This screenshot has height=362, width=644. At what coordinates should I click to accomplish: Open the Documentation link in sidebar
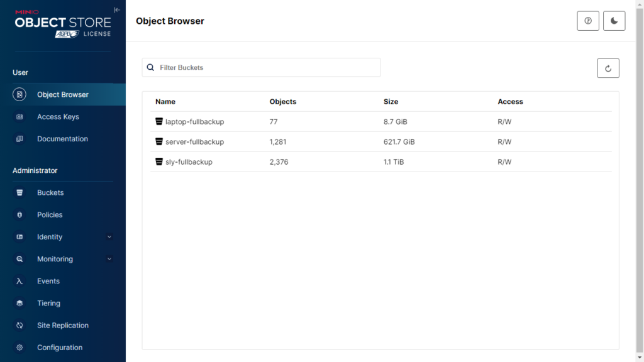click(x=63, y=139)
